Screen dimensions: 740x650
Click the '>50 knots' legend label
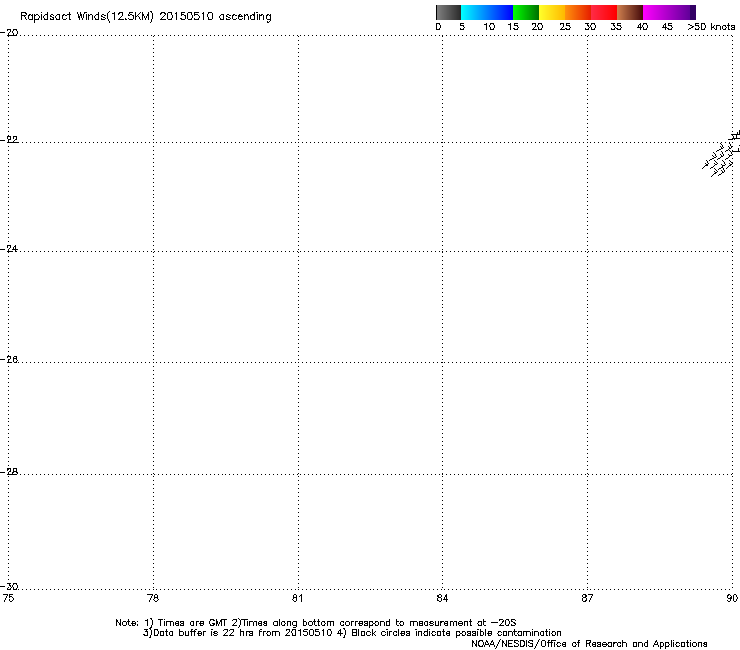click(711, 27)
